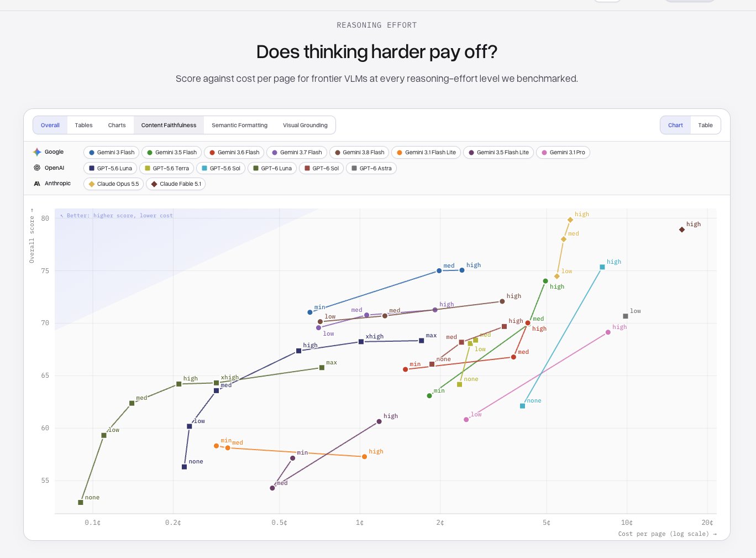Click the Google logo icon in legend
This screenshot has height=558, width=756.
pos(37,152)
